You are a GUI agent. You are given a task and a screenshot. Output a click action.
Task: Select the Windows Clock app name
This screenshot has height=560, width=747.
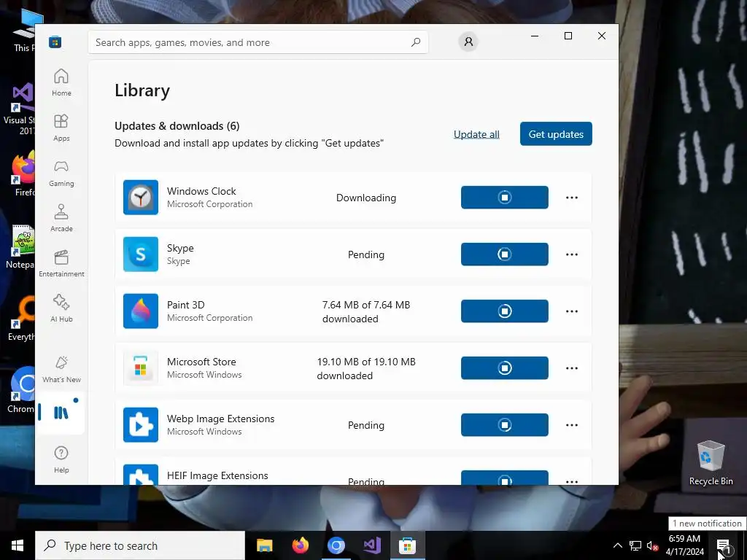click(201, 191)
